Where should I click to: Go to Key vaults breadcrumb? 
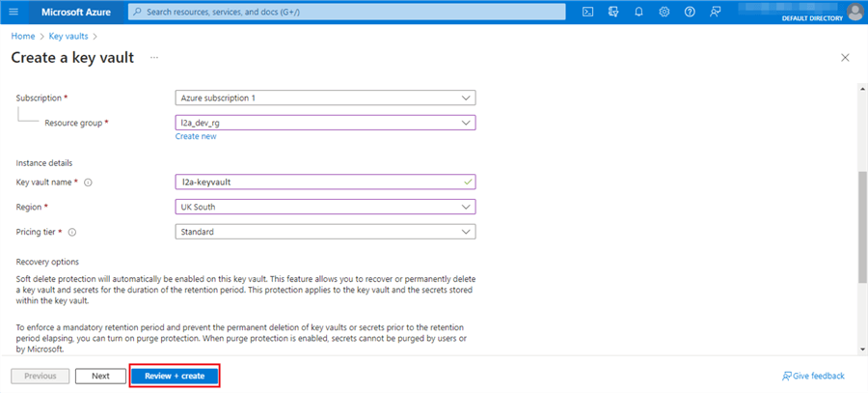(x=68, y=36)
